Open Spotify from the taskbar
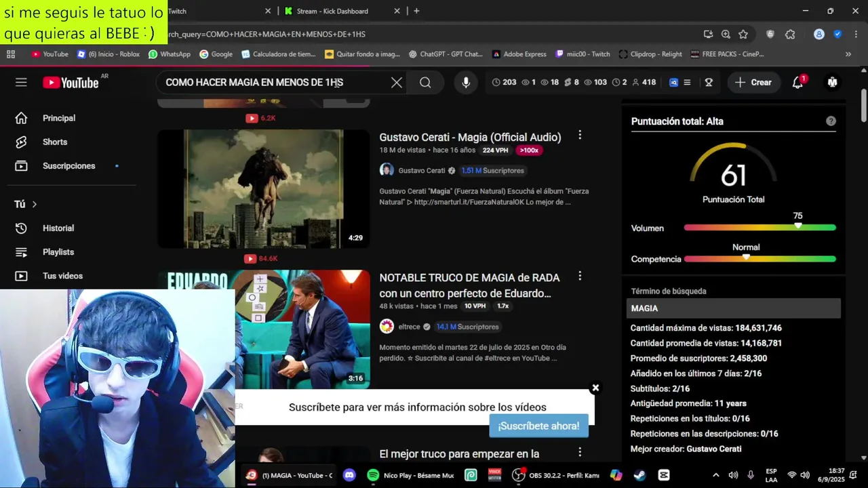 point(410,475)
